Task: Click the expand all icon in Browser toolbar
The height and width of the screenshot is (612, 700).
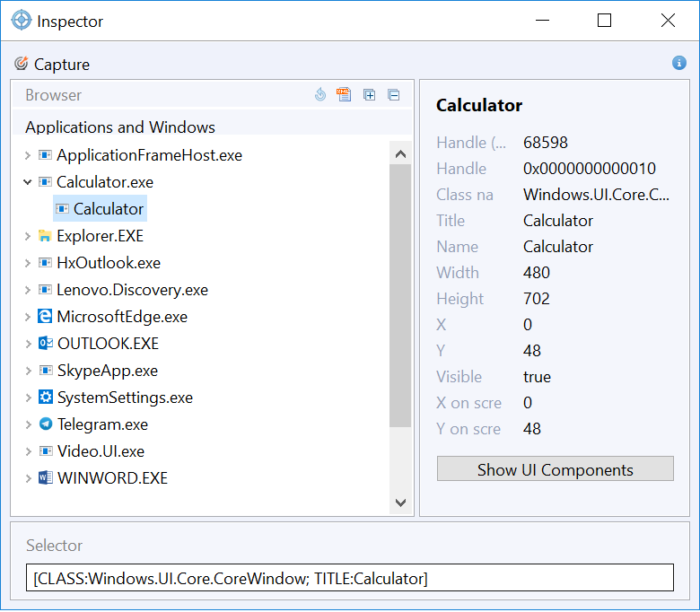Action: [369, 94]
